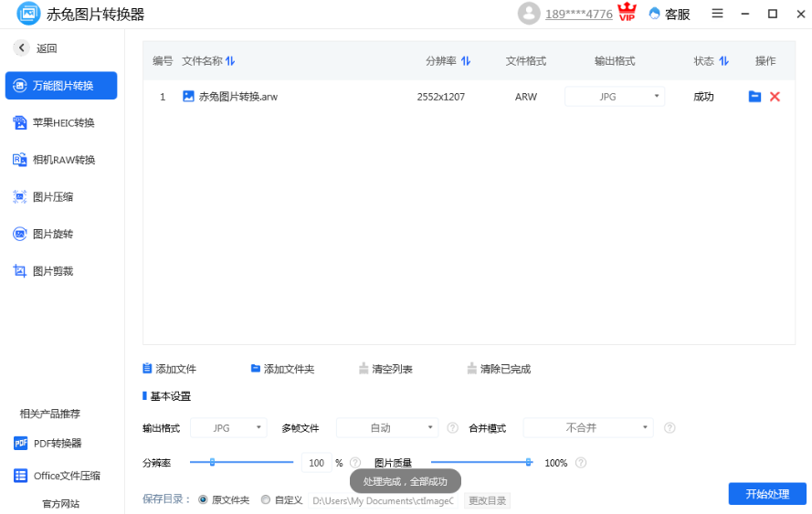
Task: Sort list by 分辨率 arrows
Action: (466, 61)
